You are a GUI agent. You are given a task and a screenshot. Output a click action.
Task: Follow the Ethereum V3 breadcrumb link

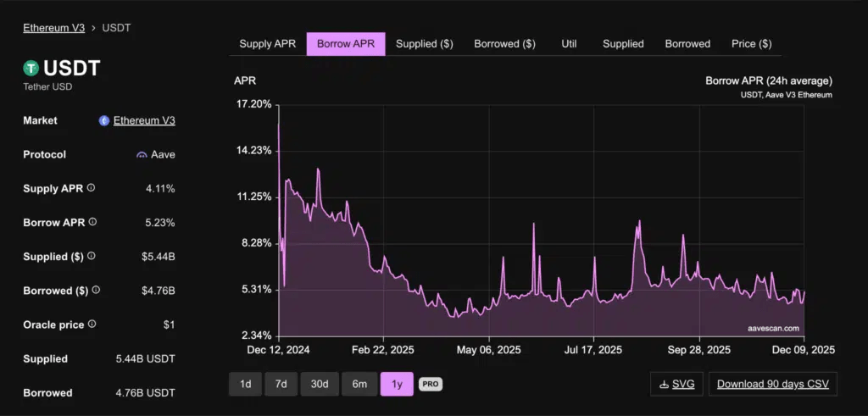pos(53,28)
